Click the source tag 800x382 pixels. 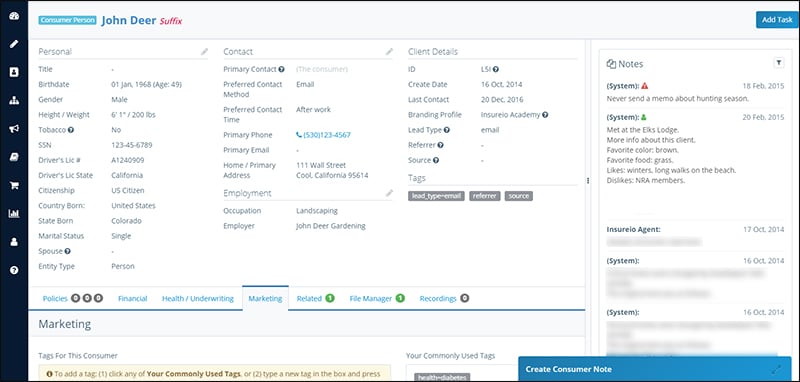tap(519, 196)
